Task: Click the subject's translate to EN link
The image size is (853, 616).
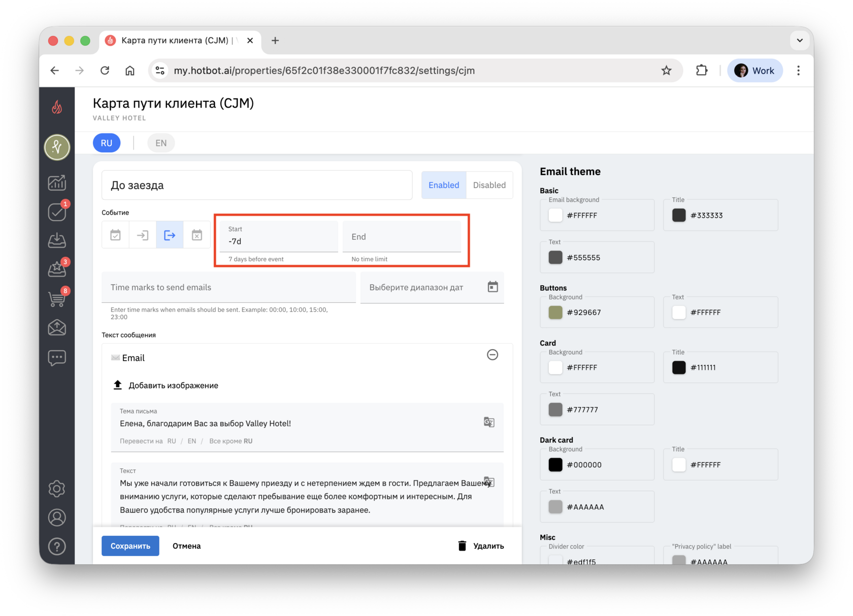Action: click(x=192, y=441)
